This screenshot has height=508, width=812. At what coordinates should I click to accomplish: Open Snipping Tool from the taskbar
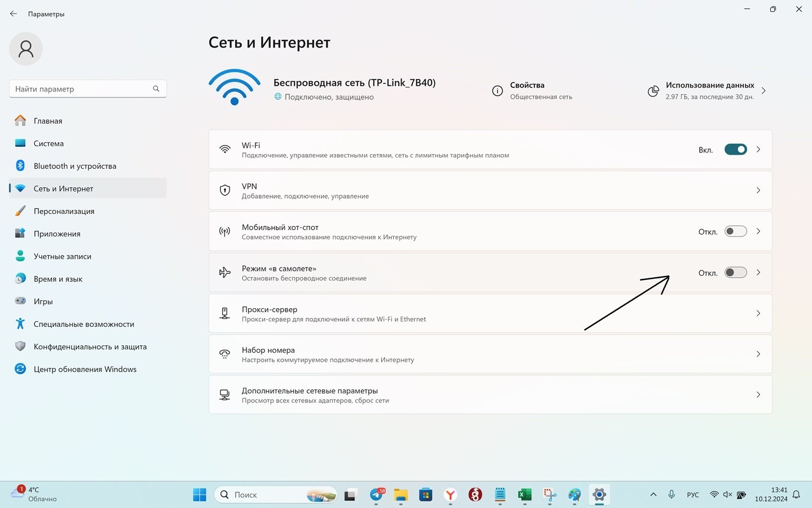point(550,495)
